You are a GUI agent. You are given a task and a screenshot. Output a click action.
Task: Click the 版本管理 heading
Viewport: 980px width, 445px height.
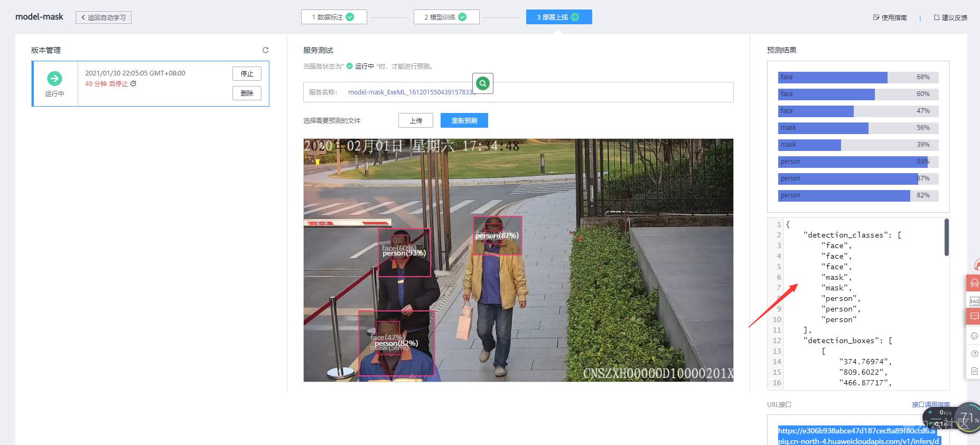[46, 50]
